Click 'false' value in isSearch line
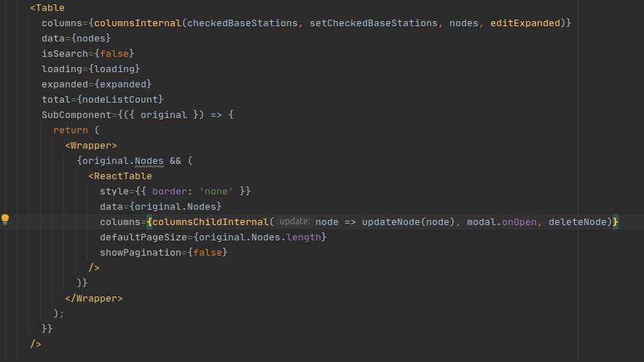The image size is (644, 362). pyautogui.click(x=114, y=54)
